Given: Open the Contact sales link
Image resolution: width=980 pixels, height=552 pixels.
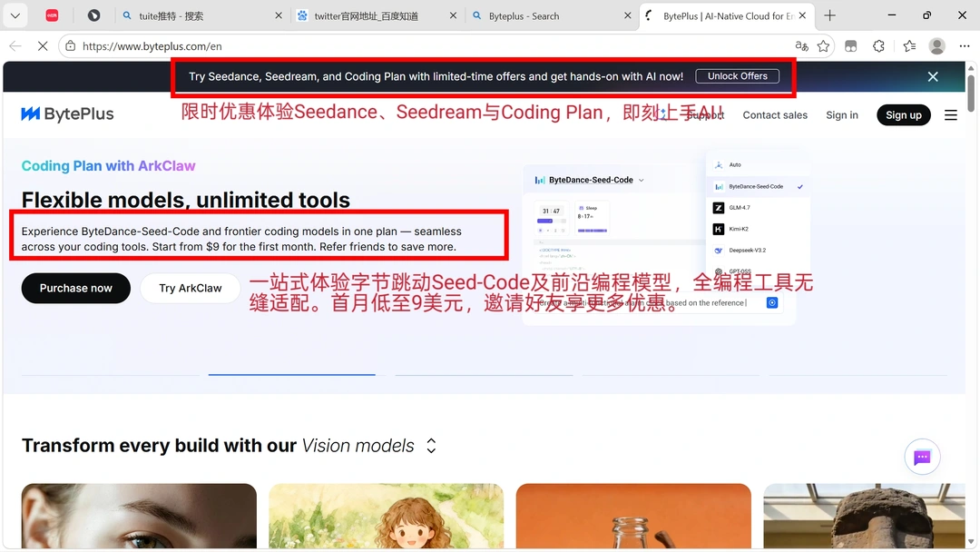Looking at the screenshot, I should click(x=775, y=115).
